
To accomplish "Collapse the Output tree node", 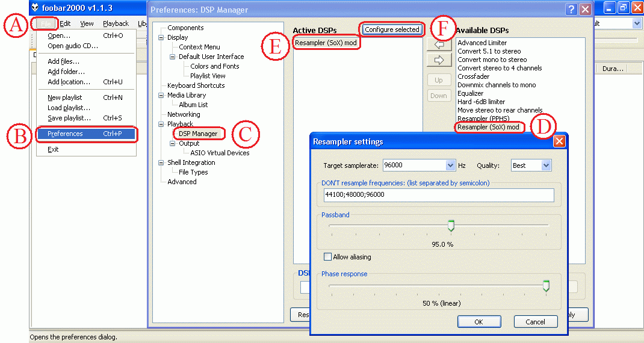I will pyautogui.click(x=173, y=143).
